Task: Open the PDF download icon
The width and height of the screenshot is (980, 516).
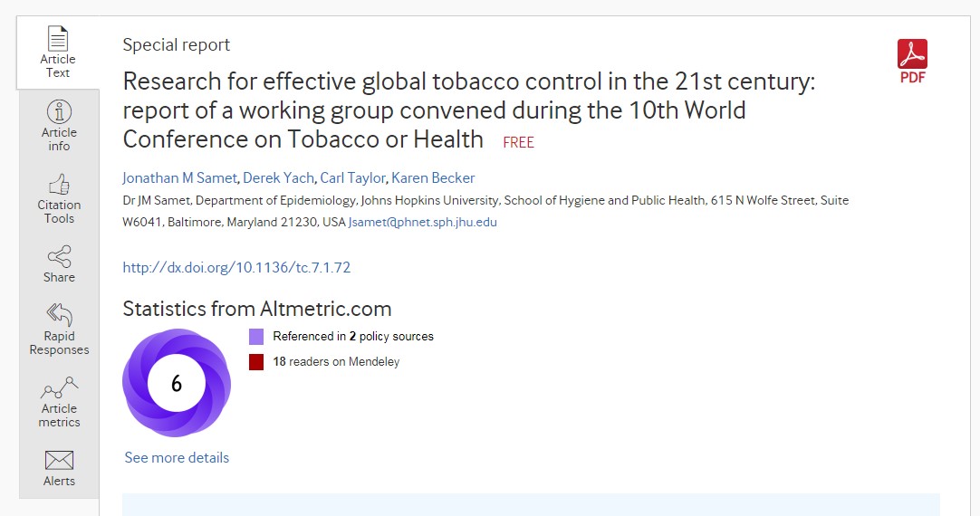Action: click(x=912, y=55)
